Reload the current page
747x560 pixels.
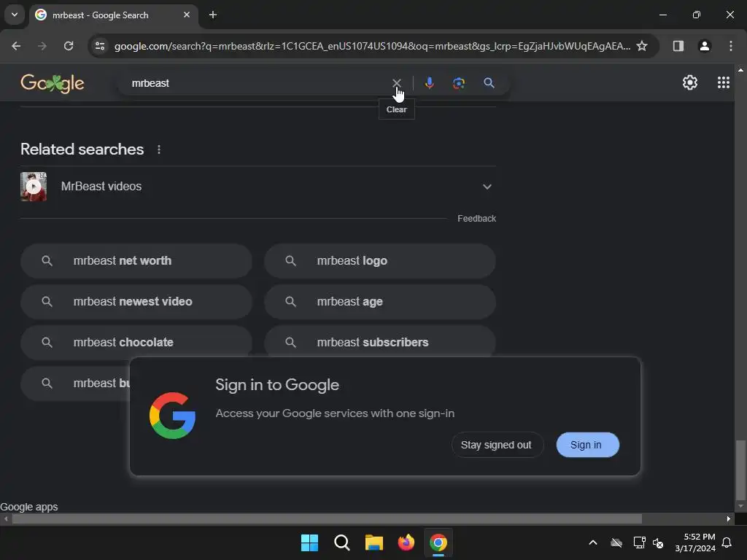pyautogui.click(x=69, y=46)
